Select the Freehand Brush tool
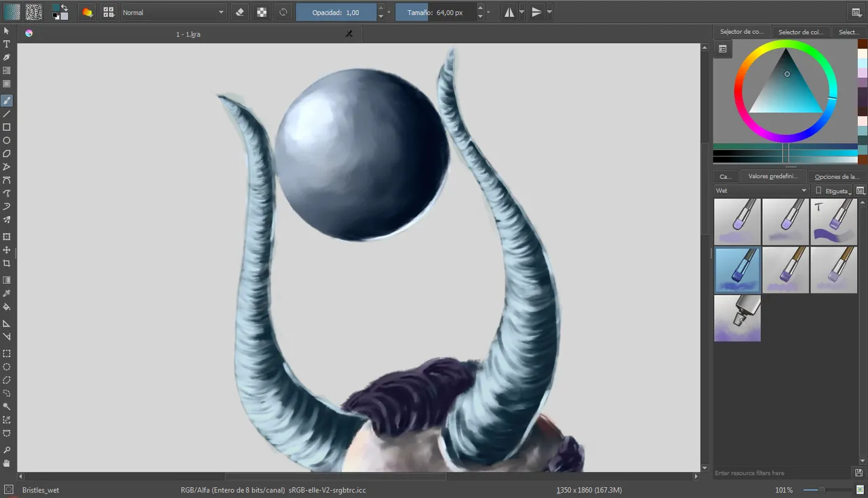The width and height of the screenshot is (868, 498). (7, 100)
